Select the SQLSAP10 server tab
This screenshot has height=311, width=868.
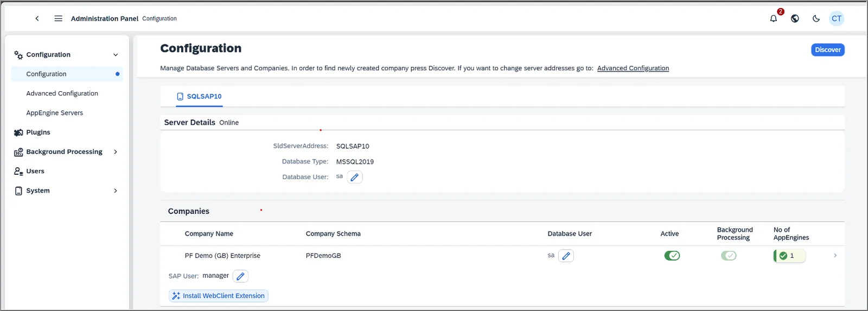199,97
